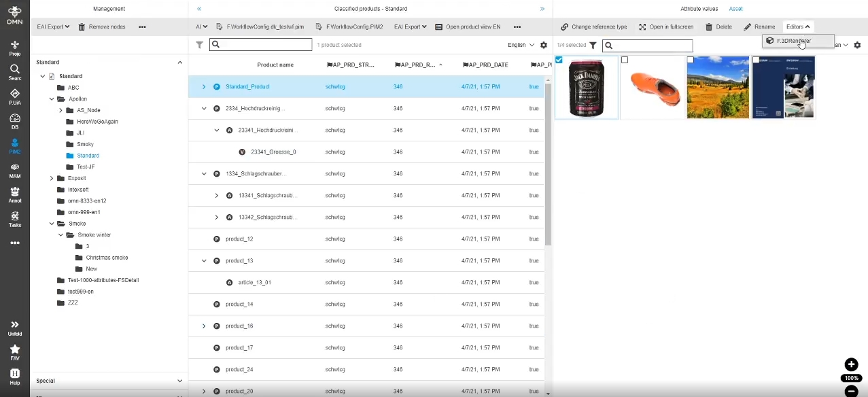868x397 pixels.
Task: Open asset panel settings gear
Action: tap(857, 45)
